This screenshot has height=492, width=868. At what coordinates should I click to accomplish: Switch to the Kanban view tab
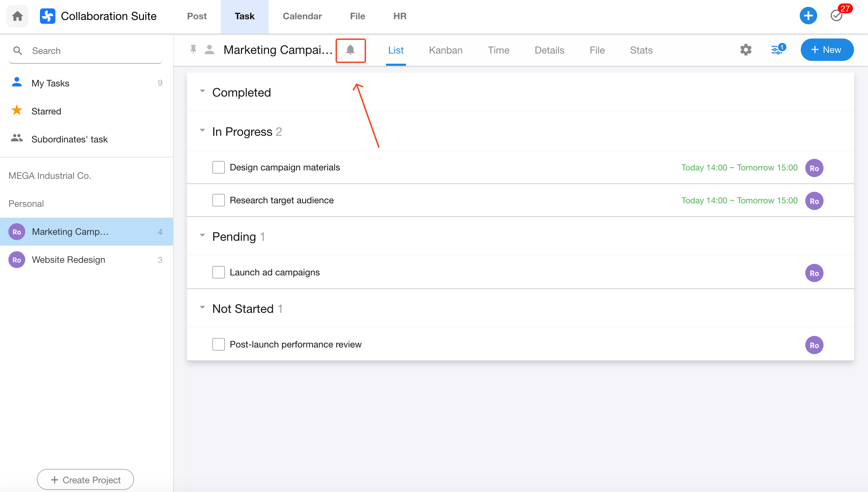pyautogui.click(x=446, y=50)
